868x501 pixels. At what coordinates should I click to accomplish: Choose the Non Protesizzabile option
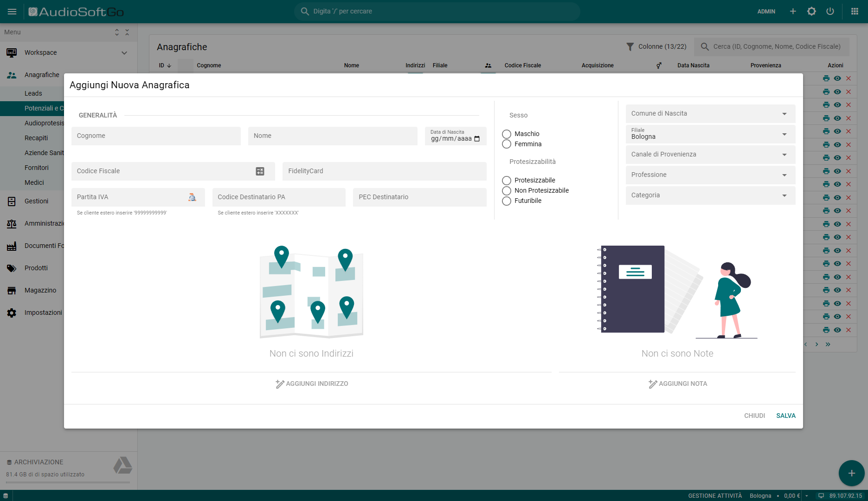507,191
